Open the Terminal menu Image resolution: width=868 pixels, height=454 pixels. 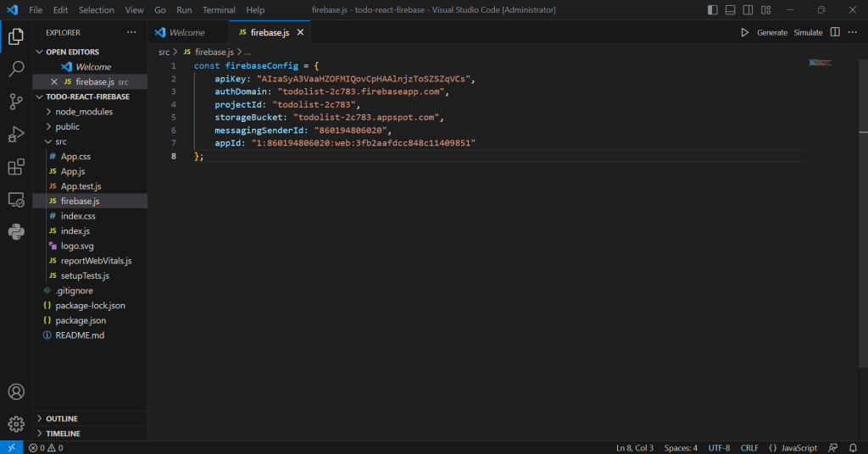tap(219, 10)
